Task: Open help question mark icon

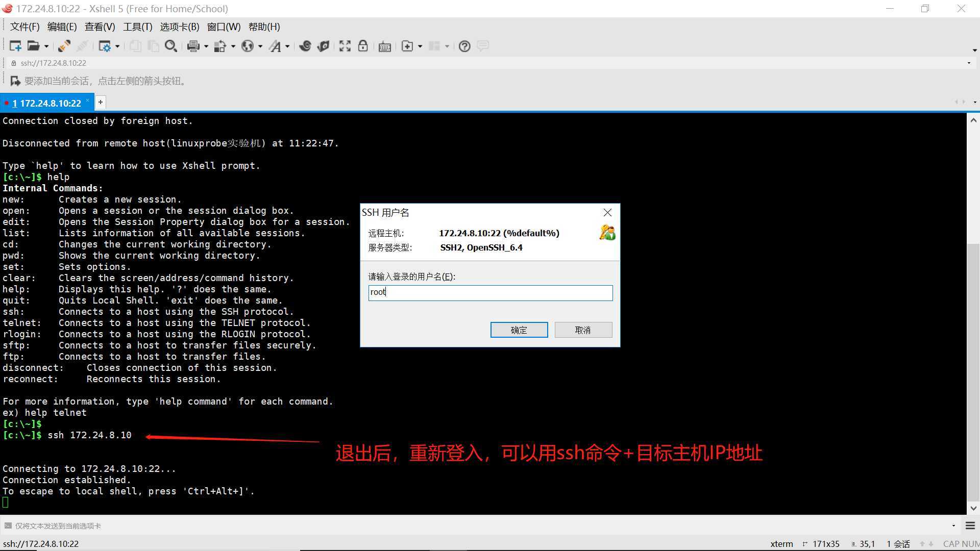Action: [464, 46]
